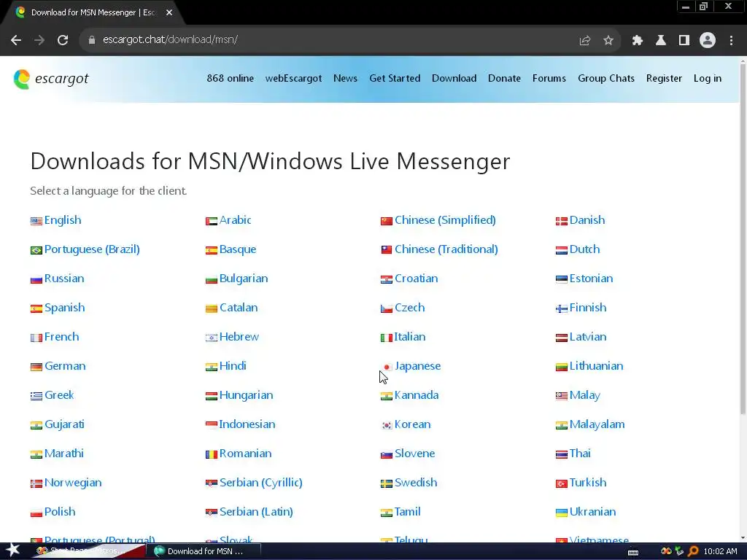The height and width of the screenshot is (560, 747).
Task: Open the Download navigation item
Action: click(x=454, y=78)
